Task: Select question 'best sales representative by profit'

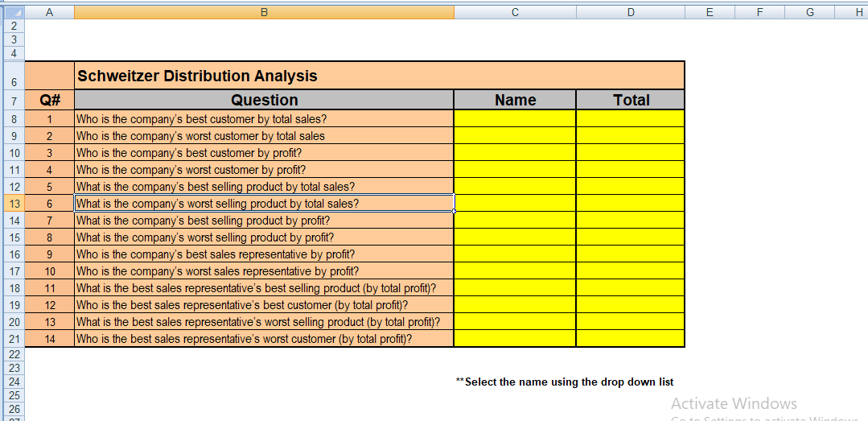Action: tap(264, 254)
